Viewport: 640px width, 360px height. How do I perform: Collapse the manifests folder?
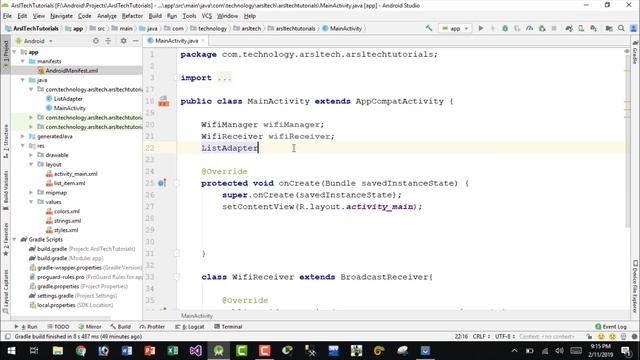23,61
